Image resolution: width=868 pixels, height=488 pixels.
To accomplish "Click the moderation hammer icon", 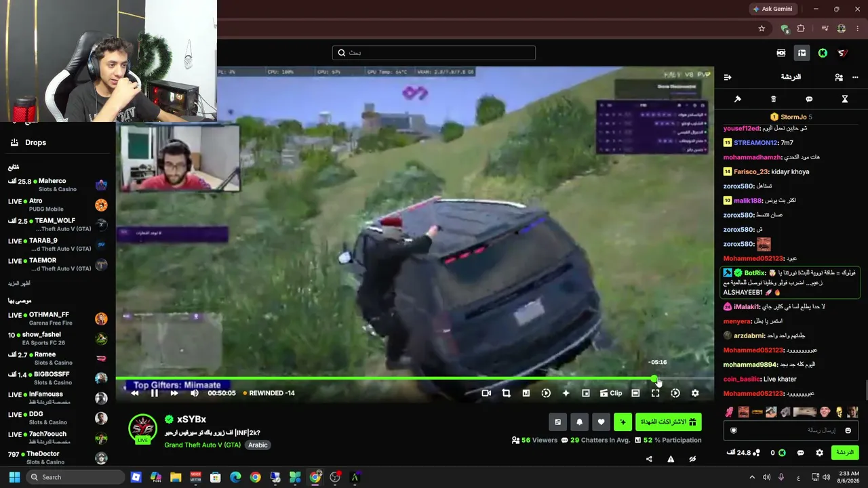I will [x=738, y=99].
